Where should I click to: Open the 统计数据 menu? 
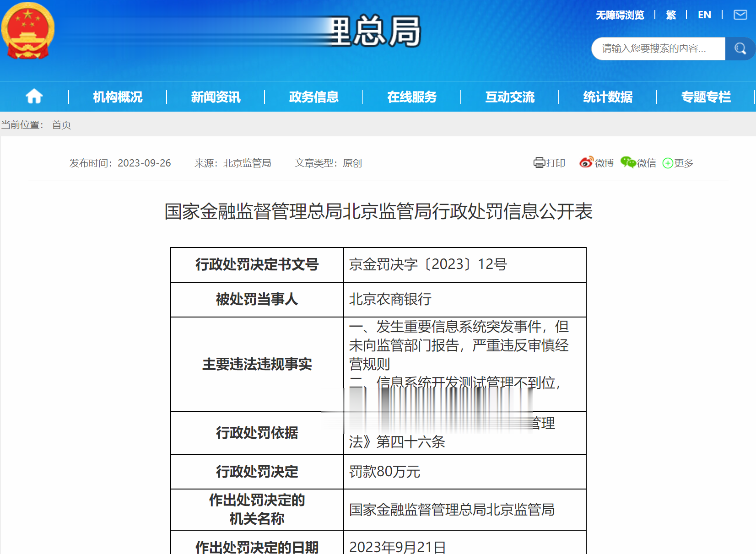(608, 97)
